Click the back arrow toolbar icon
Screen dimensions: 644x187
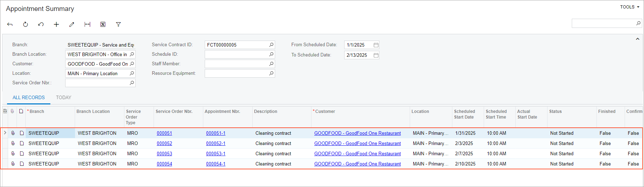pyautogui.click(x=10, y=24)
